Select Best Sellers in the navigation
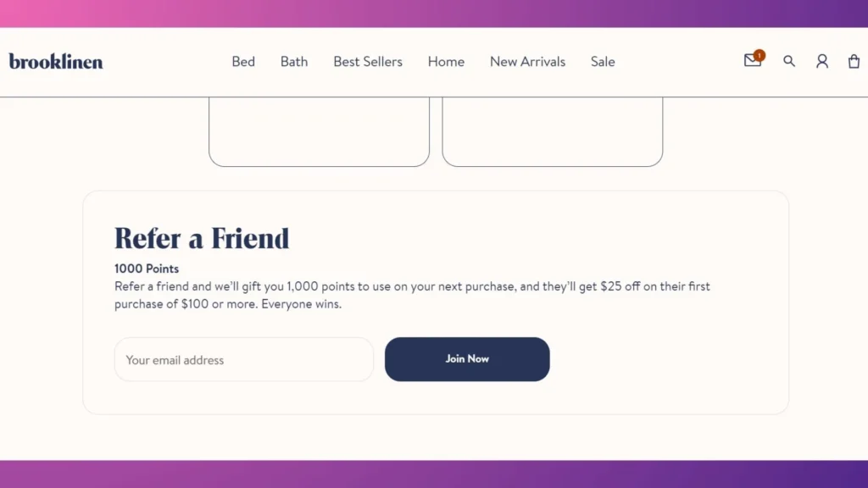Image resolution: width=868 pixels, height=488 pixels. click(x=367, y=61)
